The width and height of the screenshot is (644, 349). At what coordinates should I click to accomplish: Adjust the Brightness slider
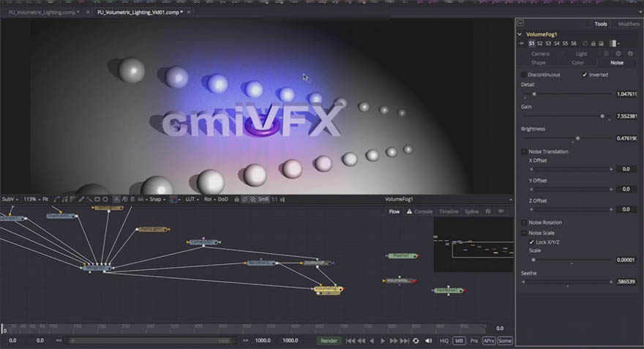tap(577, 138)
